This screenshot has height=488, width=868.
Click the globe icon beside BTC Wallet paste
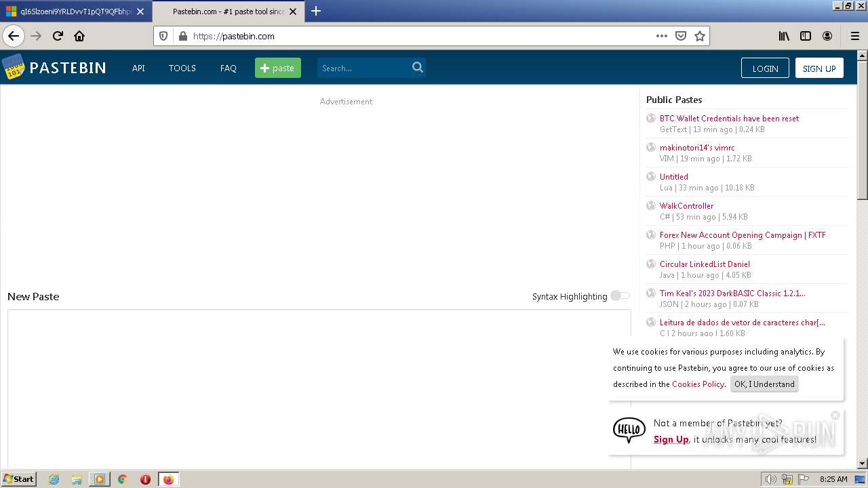651,118
